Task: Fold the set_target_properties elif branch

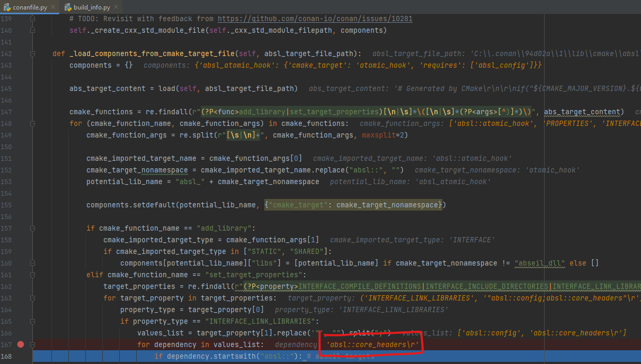Action: [32, 275]
